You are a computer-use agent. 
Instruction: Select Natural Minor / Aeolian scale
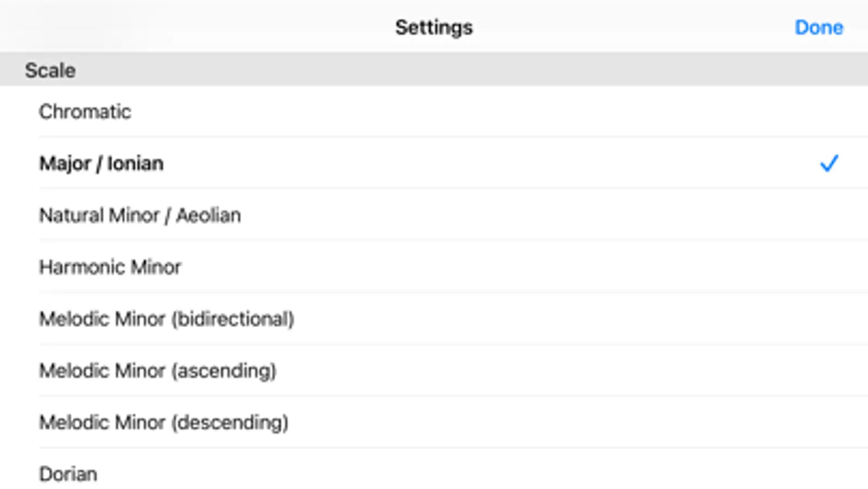(x=140, y=215)
